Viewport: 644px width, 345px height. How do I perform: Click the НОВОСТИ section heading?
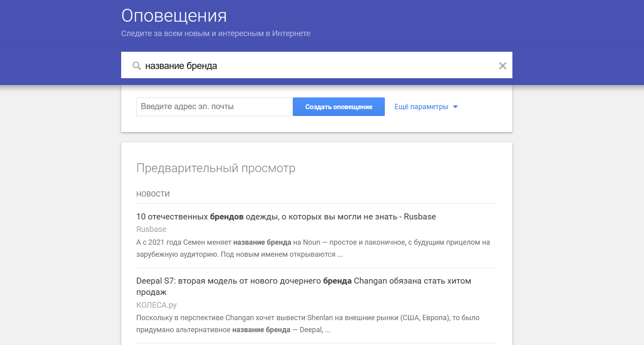click(x=153, y=194)
